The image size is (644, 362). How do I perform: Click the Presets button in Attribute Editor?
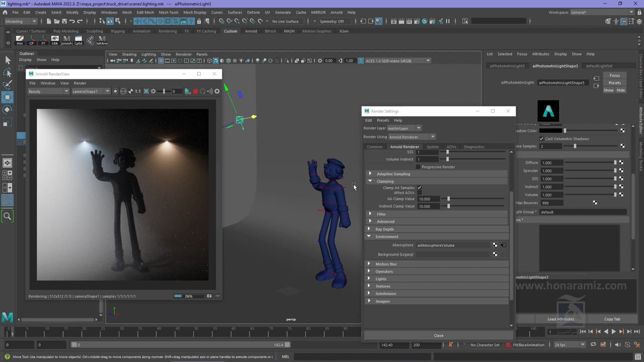[x=615, y=82]
